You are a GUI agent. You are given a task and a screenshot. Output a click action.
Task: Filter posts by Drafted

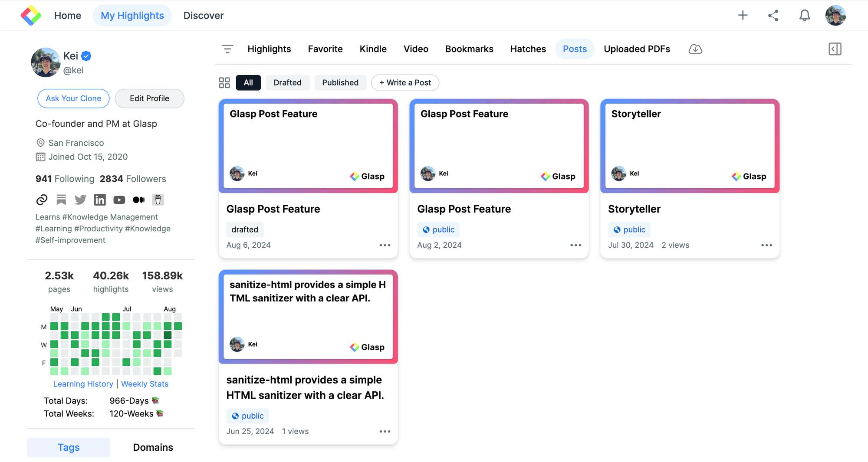(x=287, y=83)
